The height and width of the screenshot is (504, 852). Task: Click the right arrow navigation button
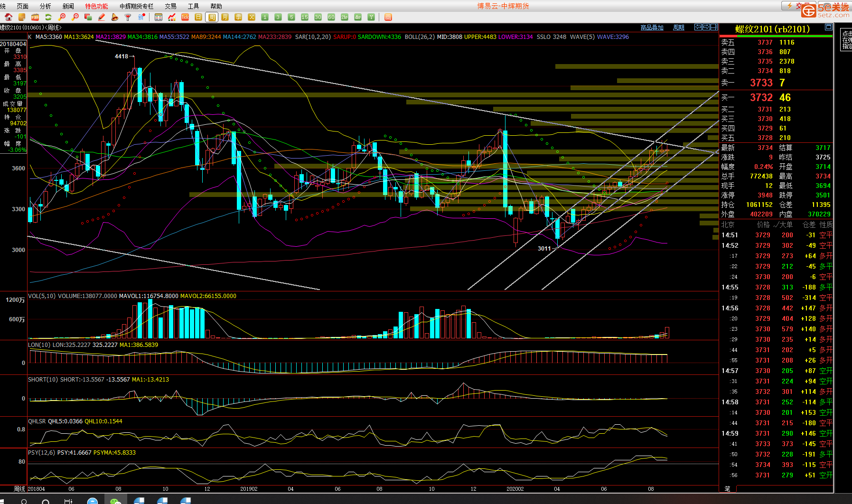[x=706, y=27]
